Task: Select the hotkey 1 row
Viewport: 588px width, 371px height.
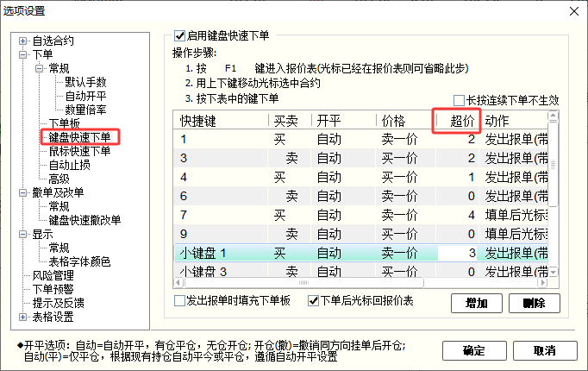Action: 360,140
